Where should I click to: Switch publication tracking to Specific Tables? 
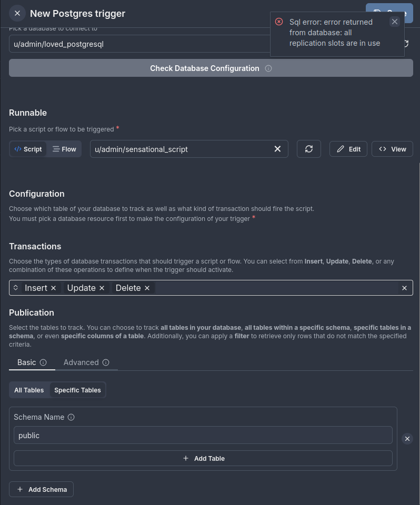click(77, 390)
